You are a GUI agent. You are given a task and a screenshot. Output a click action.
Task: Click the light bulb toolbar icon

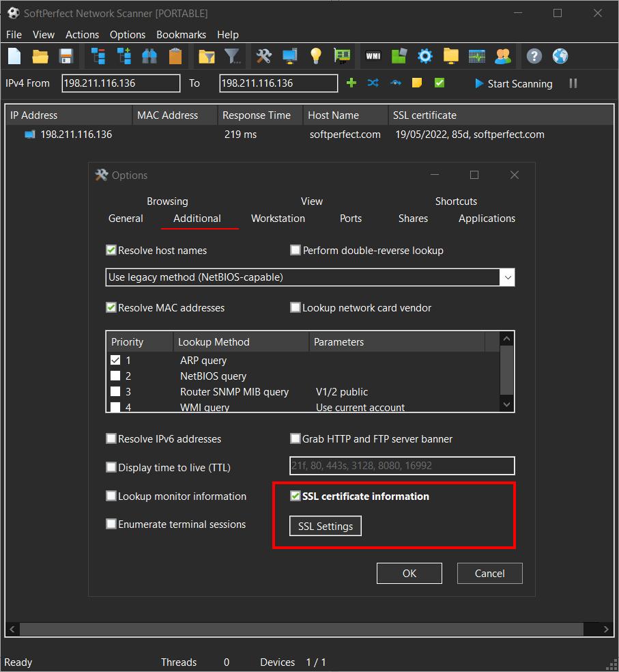click(x=316, y=56)
